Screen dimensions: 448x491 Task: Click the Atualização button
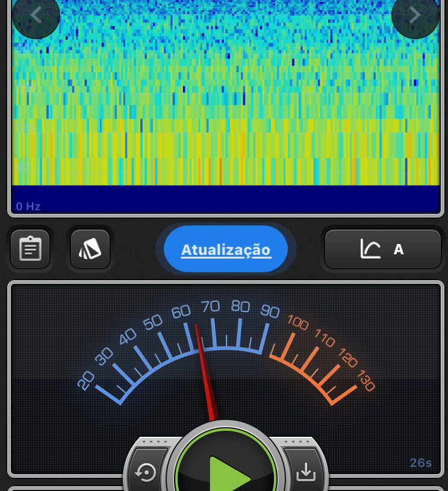[226, 249]
